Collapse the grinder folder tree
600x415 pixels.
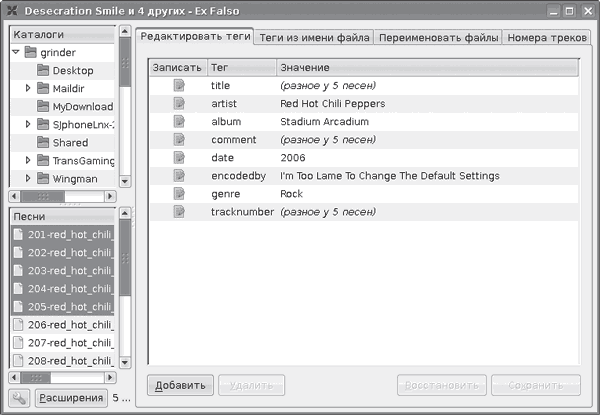tap(15, 52)
